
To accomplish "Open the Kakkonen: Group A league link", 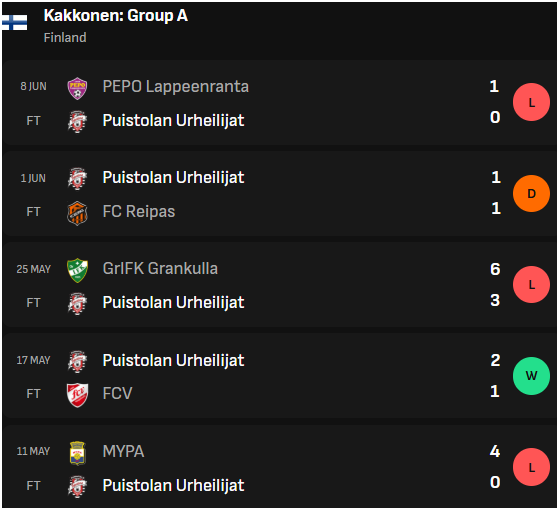I will click(x=116, y=16).
